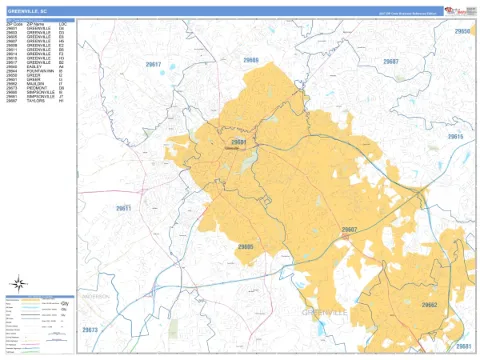Click the large gray GREENVILLE county label
Viewport: 480px width, 360px height.
[x=324, y=313]
